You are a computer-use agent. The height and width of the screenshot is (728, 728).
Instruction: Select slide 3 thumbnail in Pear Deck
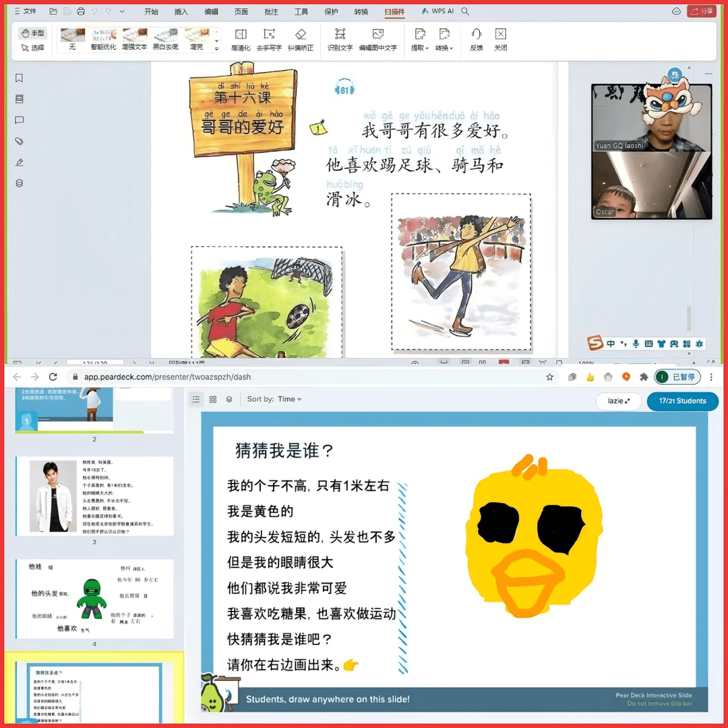[x=95, y=496]
